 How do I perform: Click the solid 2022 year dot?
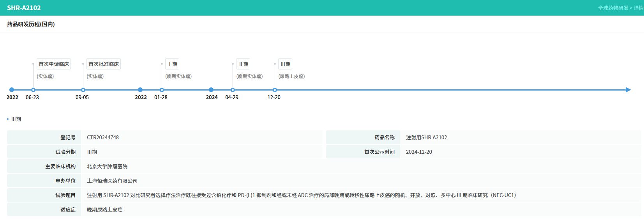coord(12,90)
